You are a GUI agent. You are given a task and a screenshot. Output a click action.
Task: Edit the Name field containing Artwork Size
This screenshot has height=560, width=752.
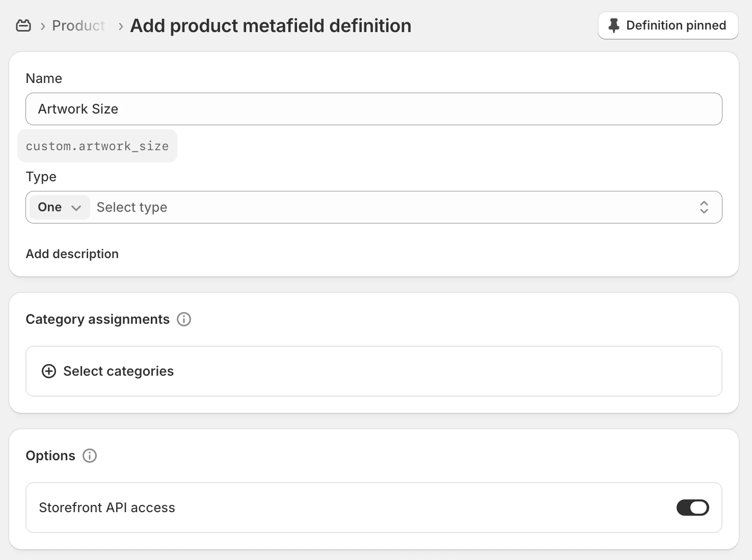coord(374,109)
